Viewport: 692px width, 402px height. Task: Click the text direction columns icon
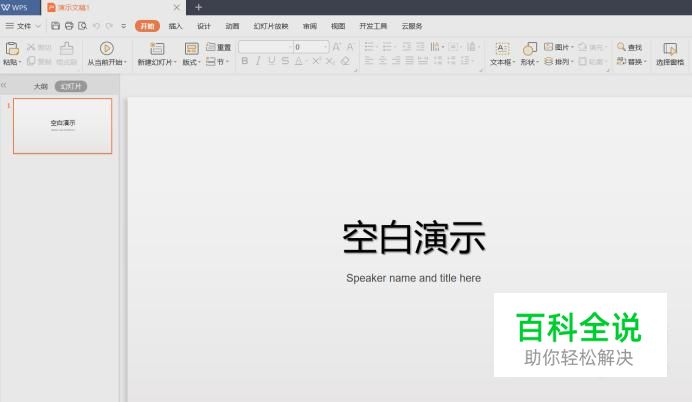point(435,47)
